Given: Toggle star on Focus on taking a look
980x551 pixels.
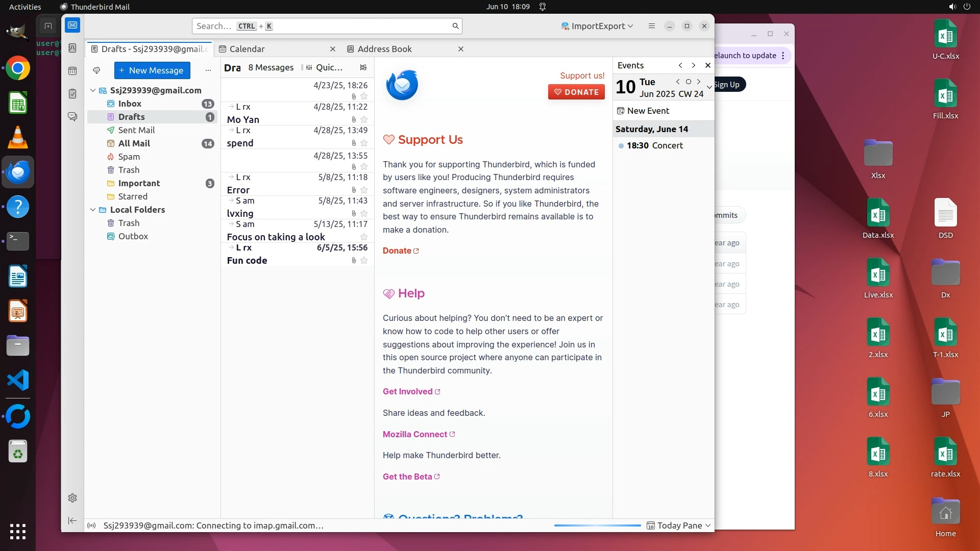Looking at the screenshot, I should 364,237.
